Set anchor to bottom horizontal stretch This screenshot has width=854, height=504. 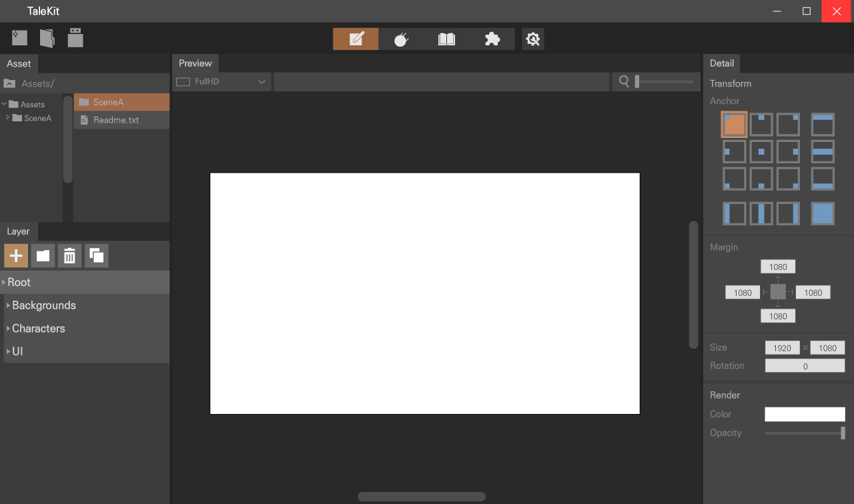(x=823, y=178)
